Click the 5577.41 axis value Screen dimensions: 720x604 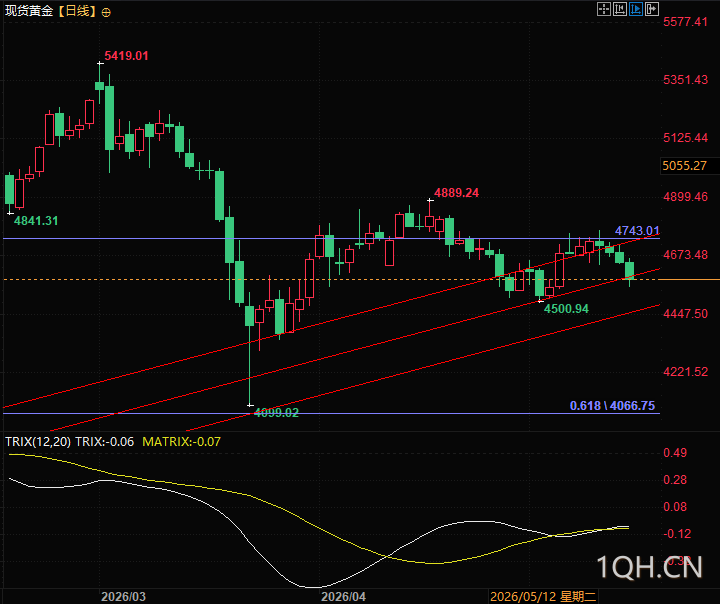pos(686,22)
